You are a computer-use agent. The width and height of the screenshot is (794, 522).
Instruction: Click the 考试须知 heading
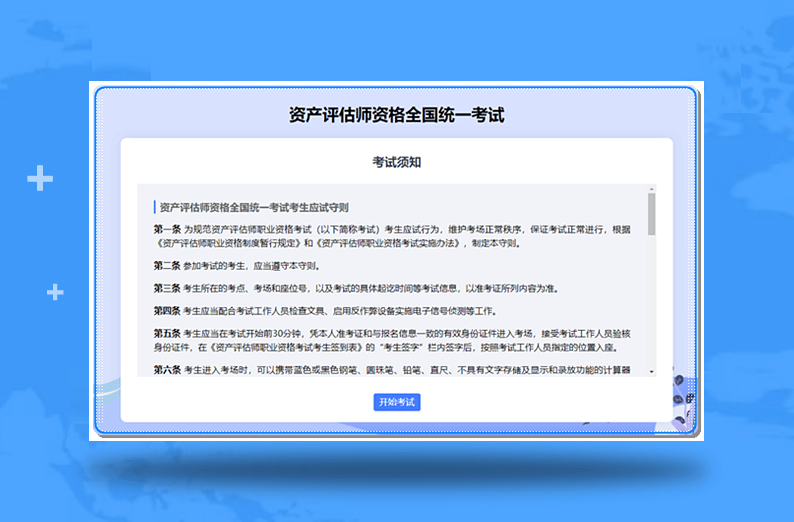point(397,162)
